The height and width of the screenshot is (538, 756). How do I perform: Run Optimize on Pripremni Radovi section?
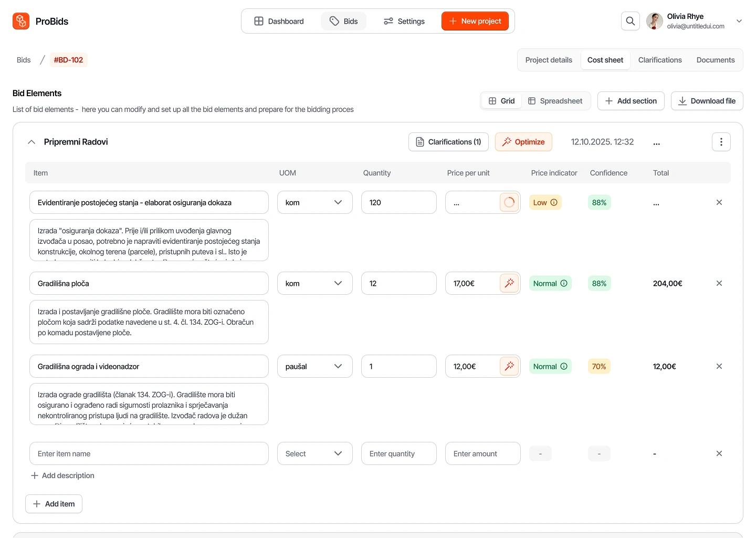(523, 142)
